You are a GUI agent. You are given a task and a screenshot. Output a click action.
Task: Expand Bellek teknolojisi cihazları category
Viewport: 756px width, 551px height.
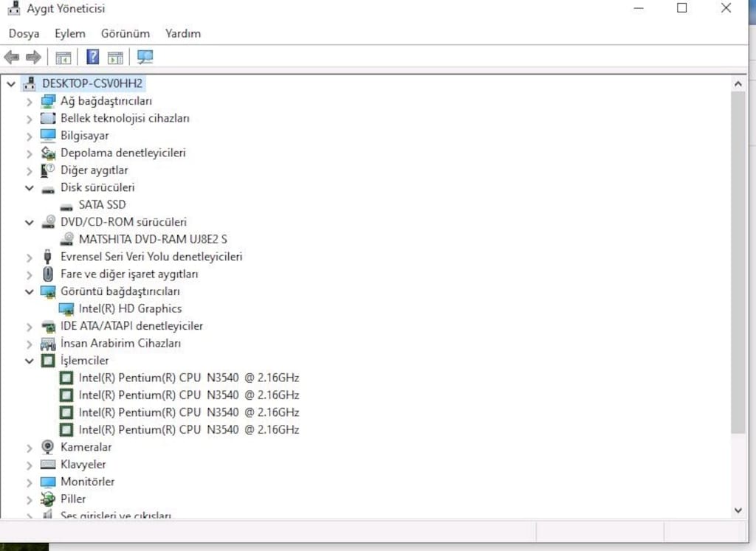[x=30, y=119]
